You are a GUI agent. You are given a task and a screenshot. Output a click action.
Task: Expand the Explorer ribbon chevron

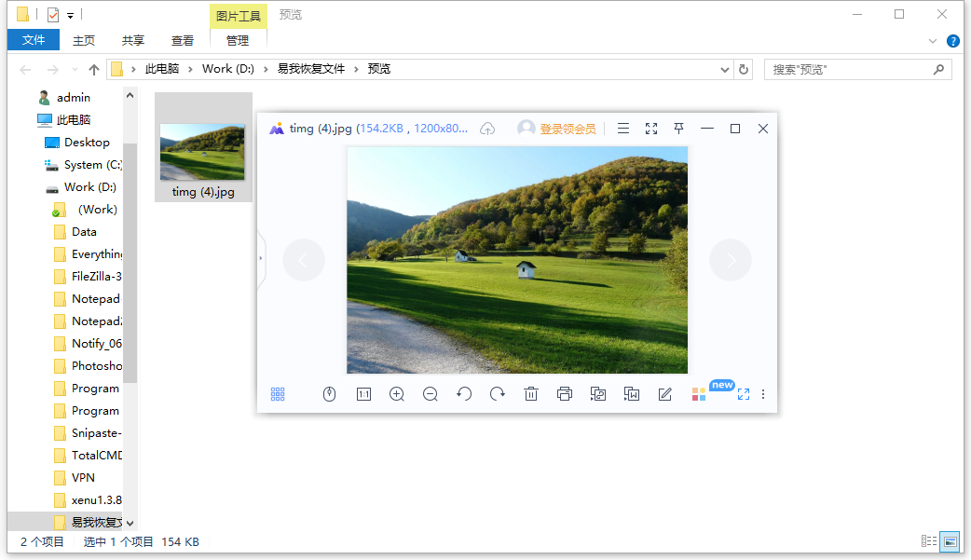(x=933, y=41)
